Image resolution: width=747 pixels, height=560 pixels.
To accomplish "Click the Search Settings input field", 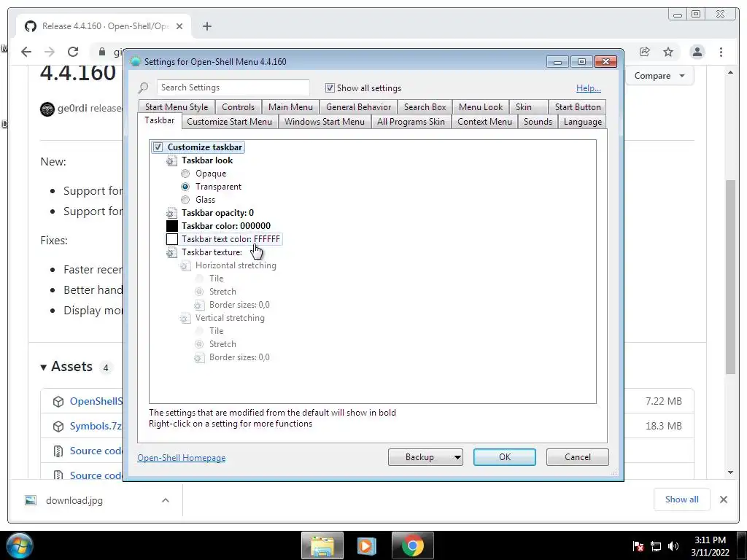I will (233, 87).
